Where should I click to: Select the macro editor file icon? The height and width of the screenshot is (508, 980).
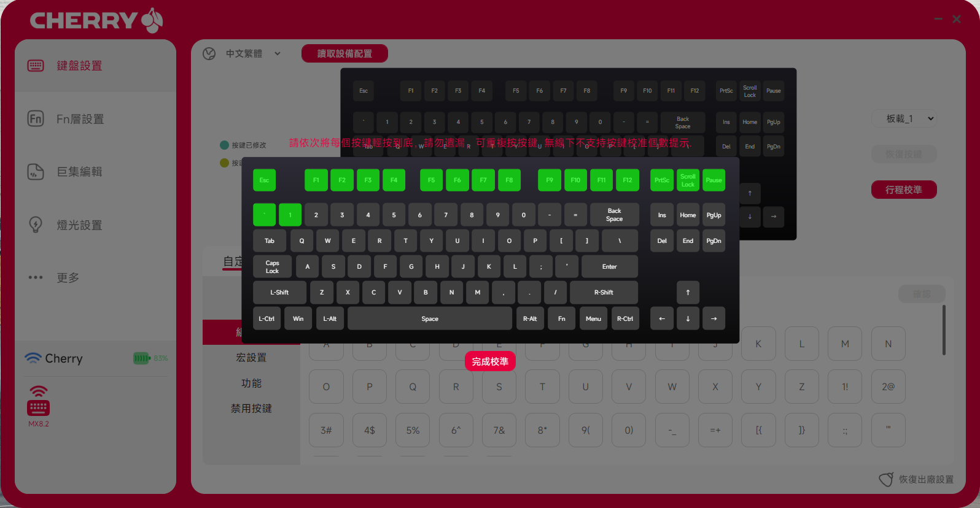(x=36, y=172)
